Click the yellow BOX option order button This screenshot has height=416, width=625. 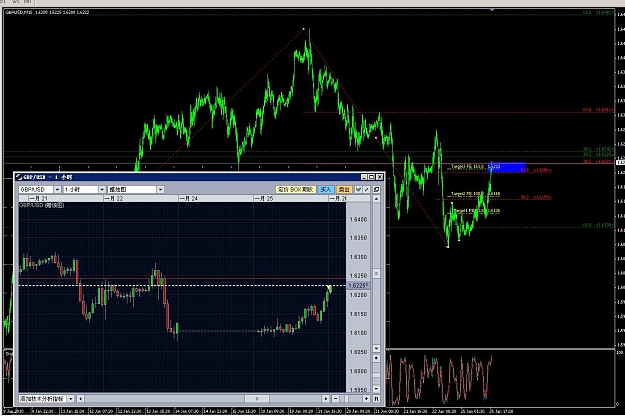pyautogui.click(x=296, y=190)
